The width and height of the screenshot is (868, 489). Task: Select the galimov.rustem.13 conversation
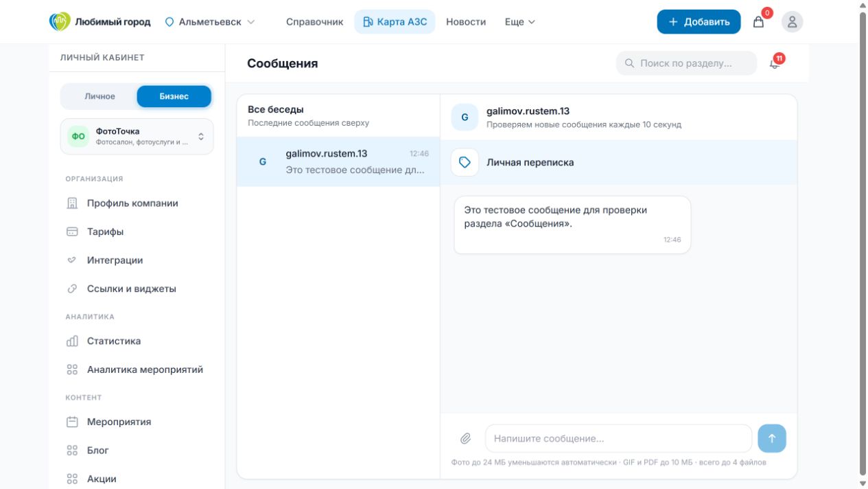338,161
